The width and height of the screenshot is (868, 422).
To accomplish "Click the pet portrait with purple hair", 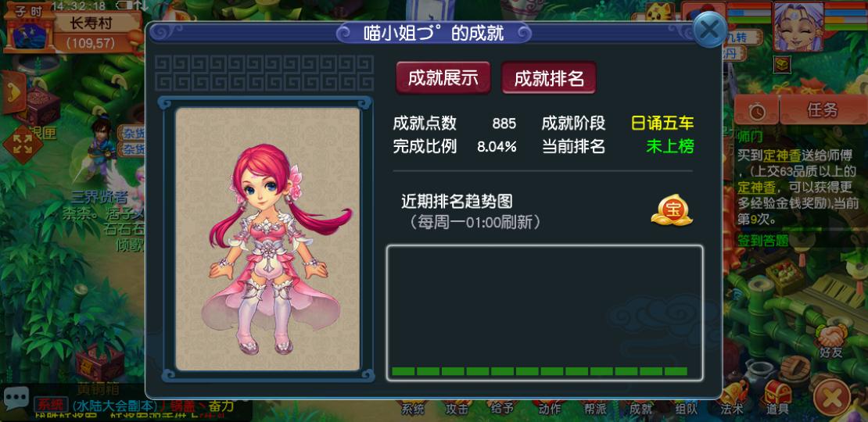I will pyautogui.click(x=798, y=26).
